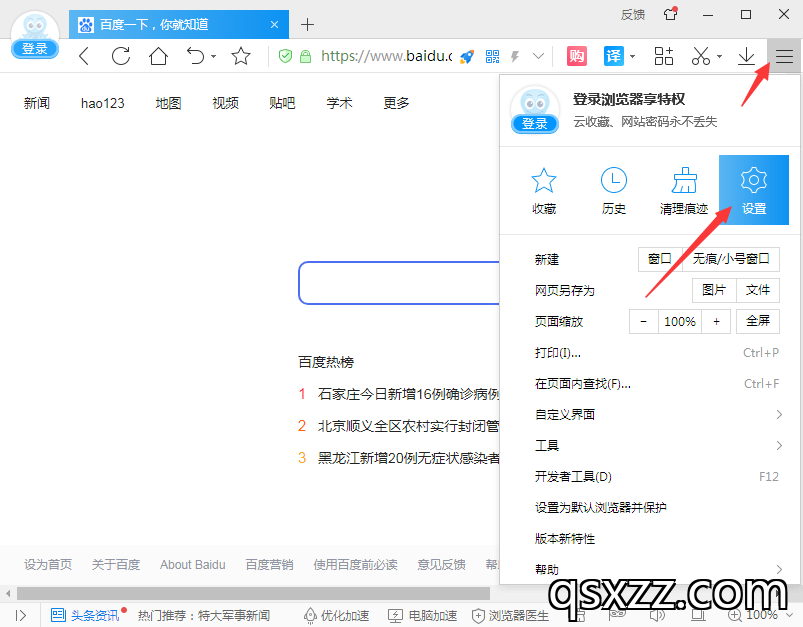Click the 头条资讯 news icon in status bar
Viewport: 803px width, 627px height.
tap(85, 615)
